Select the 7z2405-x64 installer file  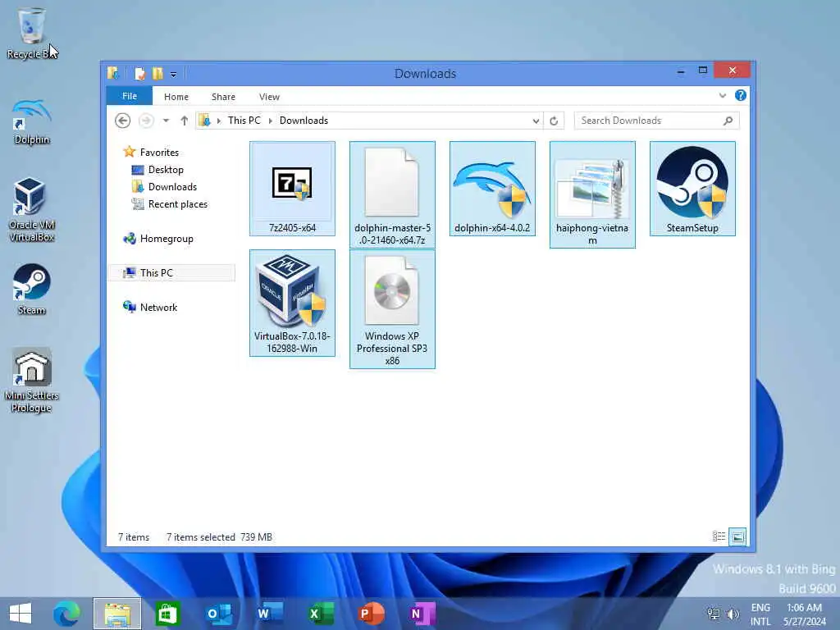292,188
